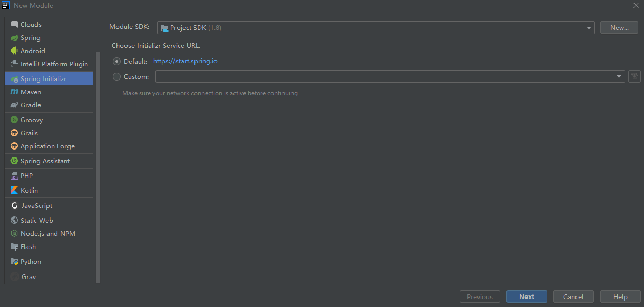The width and height of the screenshot is (644, 307).
Task: Click the Groovy green icon
Action: [14, 120]
